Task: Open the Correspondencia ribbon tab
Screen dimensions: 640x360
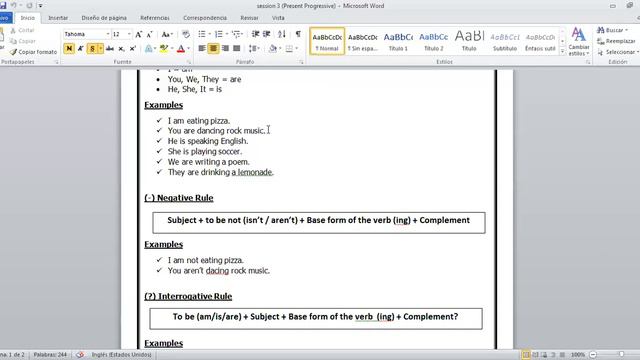Action: (205, 18)
